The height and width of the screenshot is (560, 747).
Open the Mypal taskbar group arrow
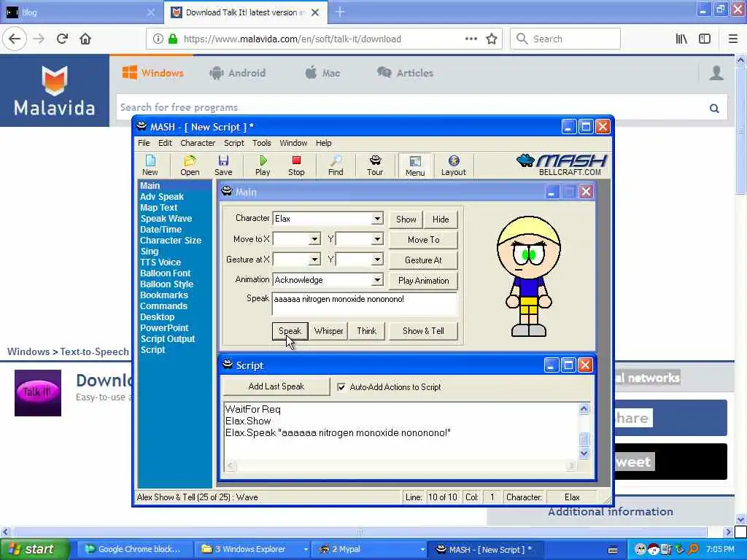pos(422,550)
